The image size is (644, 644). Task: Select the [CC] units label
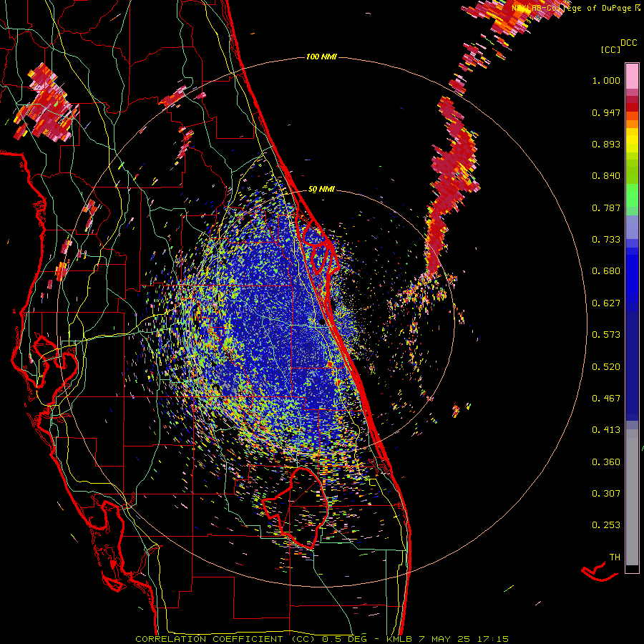610,49
